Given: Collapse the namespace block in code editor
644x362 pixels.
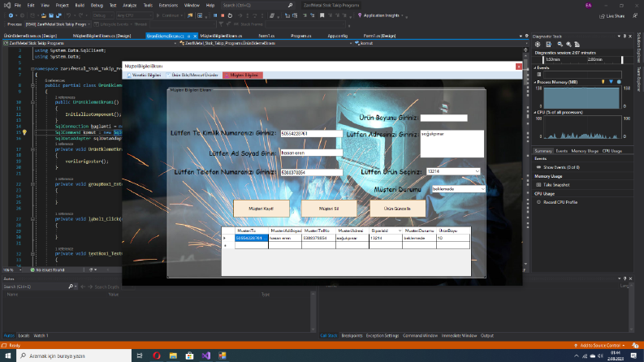Looking at the screenshot, I should 32,69.
